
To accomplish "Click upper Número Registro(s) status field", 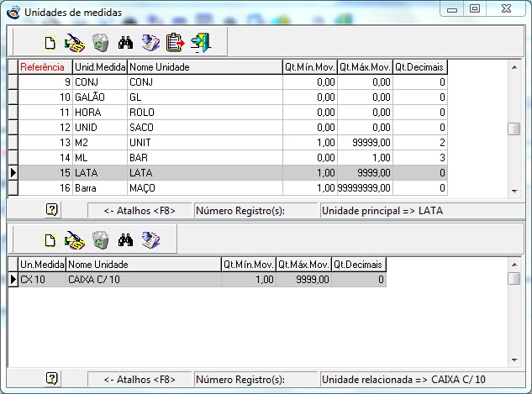I will pyautogui.click(x=255, y=211).
